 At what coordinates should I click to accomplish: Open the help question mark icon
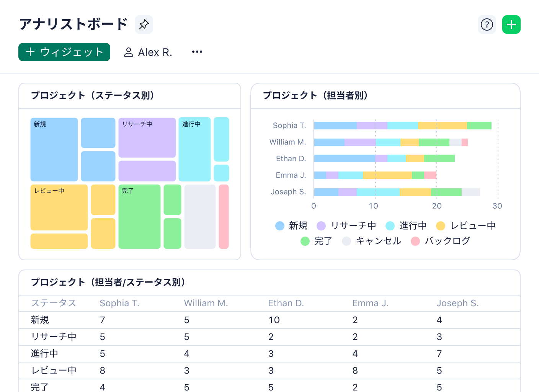click(x=487, y=24)
